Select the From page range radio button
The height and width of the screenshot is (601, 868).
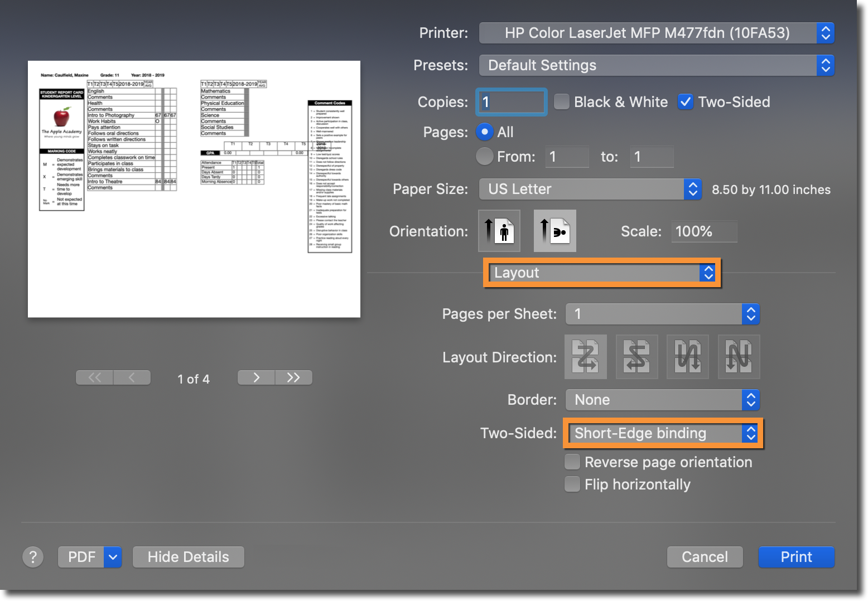point(484,157)
